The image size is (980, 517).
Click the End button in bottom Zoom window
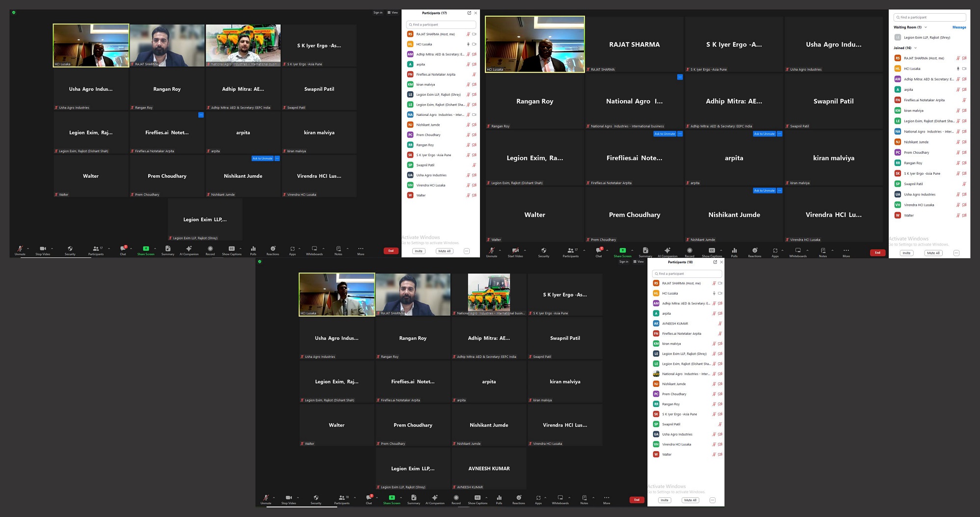[x=636, y=500]
